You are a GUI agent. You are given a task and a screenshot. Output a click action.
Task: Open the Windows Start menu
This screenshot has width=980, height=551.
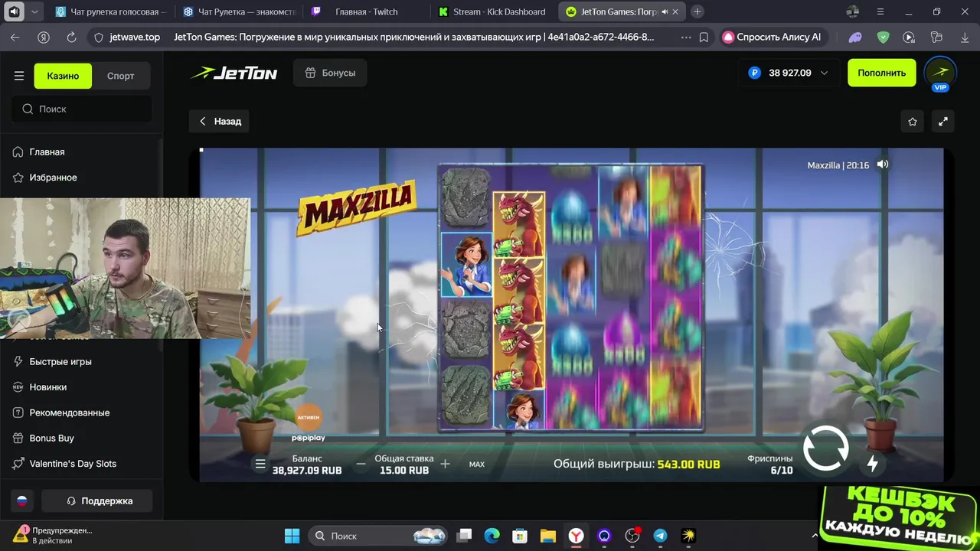(292, 536)
